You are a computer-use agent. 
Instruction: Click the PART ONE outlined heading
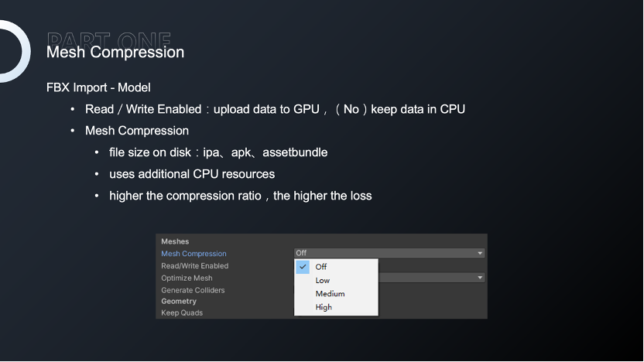[x=109, y=39]
